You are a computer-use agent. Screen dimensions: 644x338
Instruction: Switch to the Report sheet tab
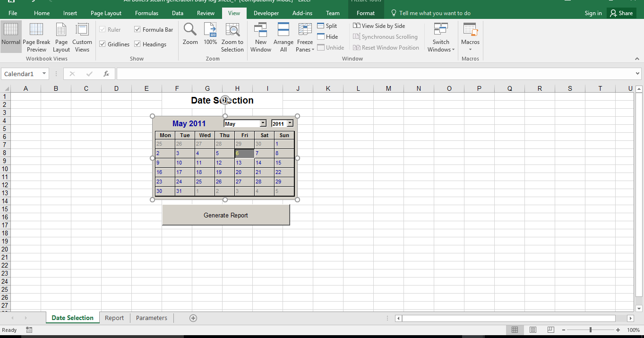tap(114, 318)
